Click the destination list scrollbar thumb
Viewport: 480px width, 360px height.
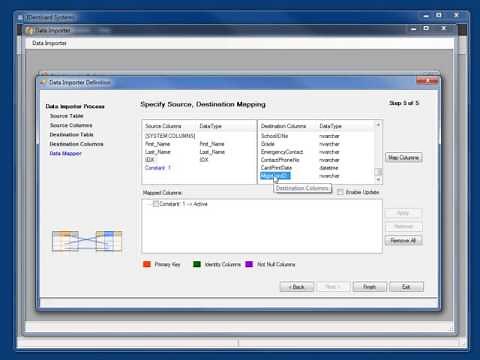(378, 172)
